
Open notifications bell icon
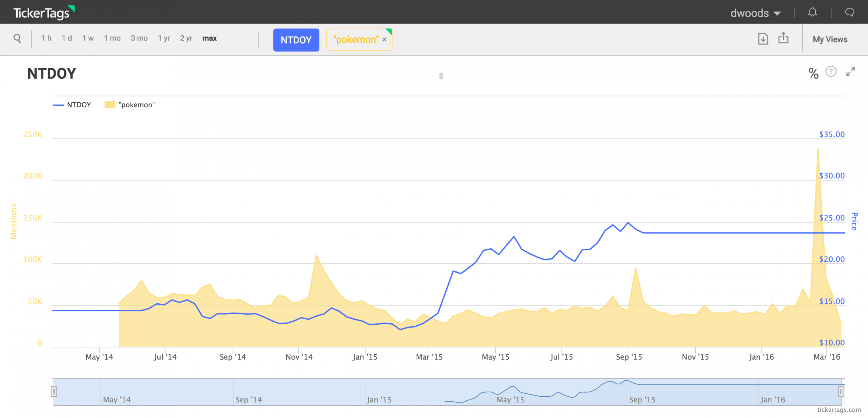point(813,12)
